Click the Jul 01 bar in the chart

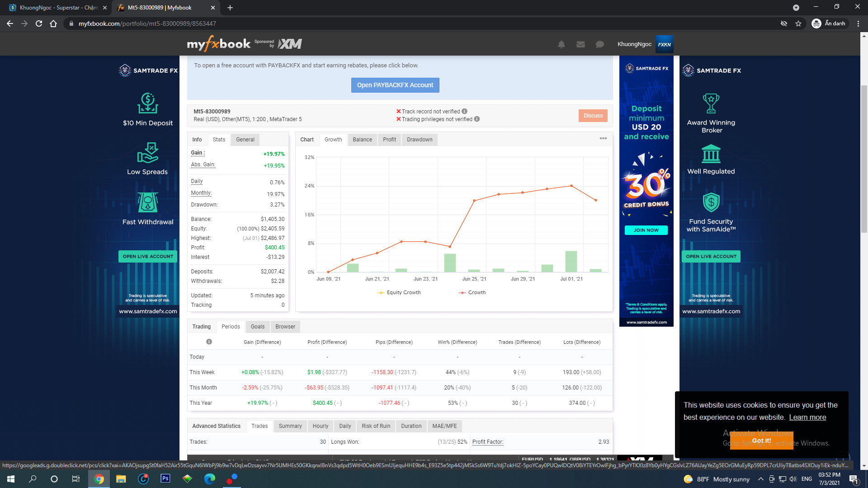(571, 261)
